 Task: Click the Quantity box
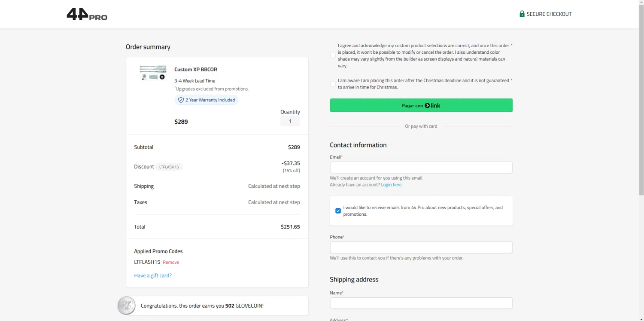(x=290, y=121)
